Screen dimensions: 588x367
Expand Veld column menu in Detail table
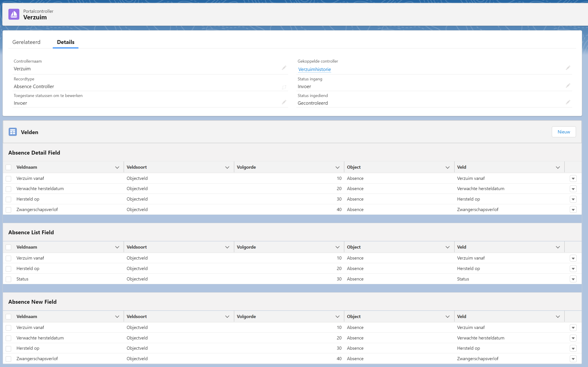pos(558,168)
